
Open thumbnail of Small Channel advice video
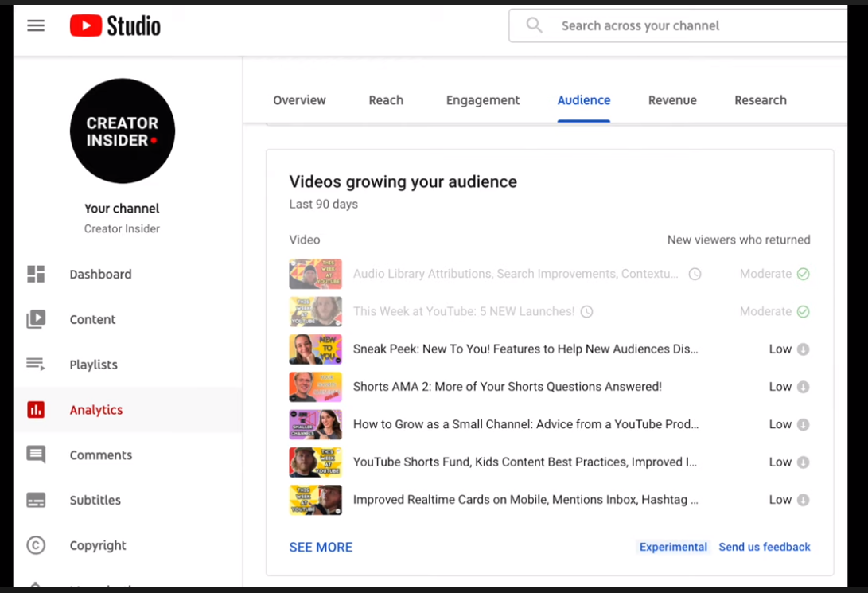pos(316,425)
